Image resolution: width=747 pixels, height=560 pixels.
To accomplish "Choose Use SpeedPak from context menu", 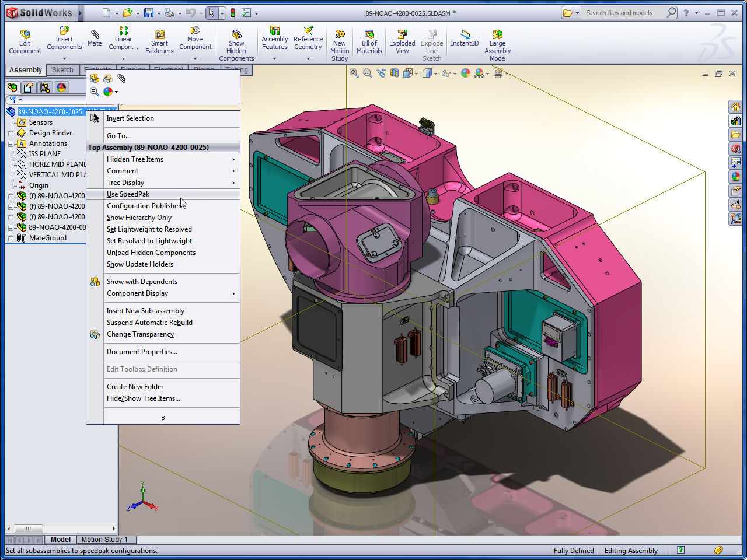I will 128,194.
